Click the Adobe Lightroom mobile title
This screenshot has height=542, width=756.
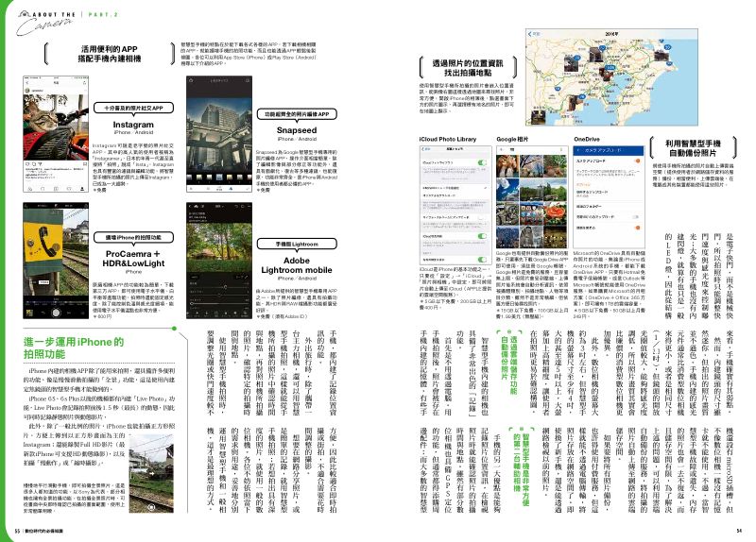(x=297, y=265)
